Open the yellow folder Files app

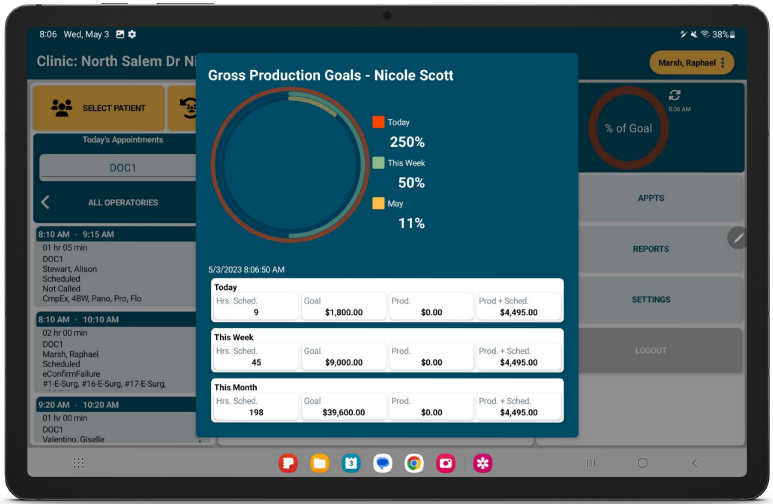click(x=320, y=463)
